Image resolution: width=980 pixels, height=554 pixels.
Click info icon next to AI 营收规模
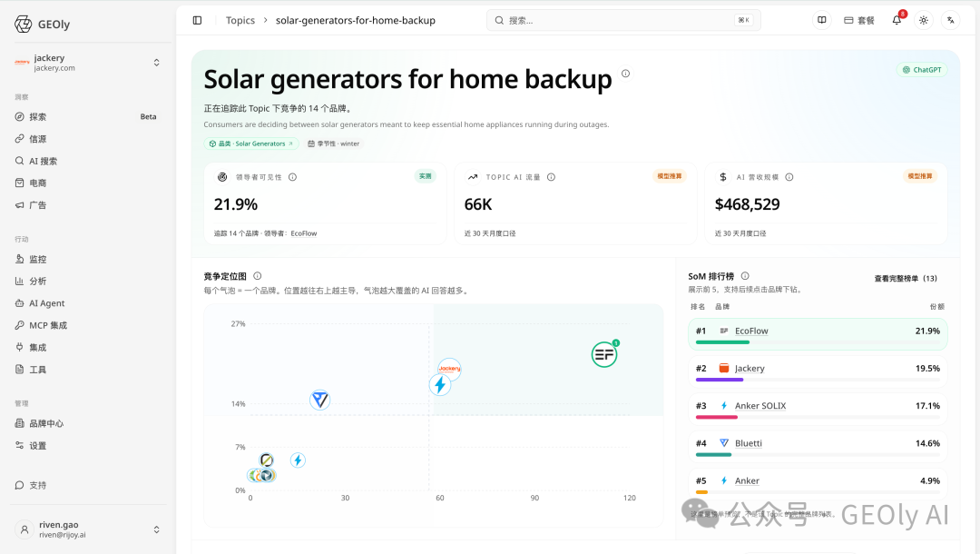point(789,177)
